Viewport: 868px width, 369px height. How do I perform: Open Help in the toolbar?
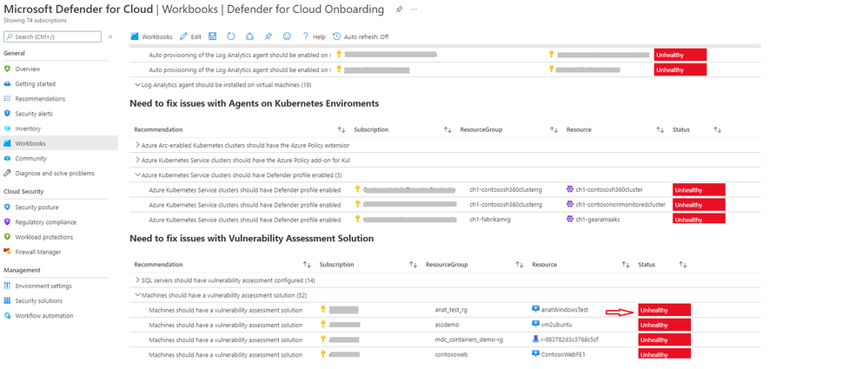tap(314, 36)
